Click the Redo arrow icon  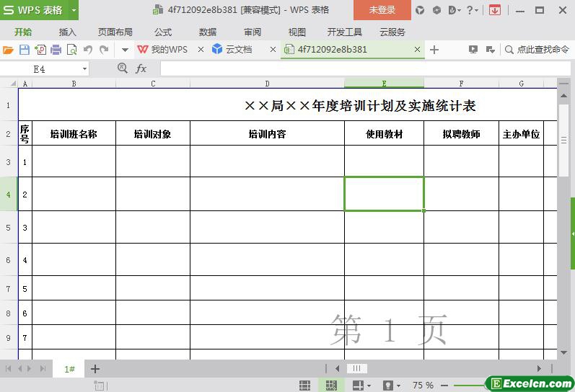click(104, 50)
